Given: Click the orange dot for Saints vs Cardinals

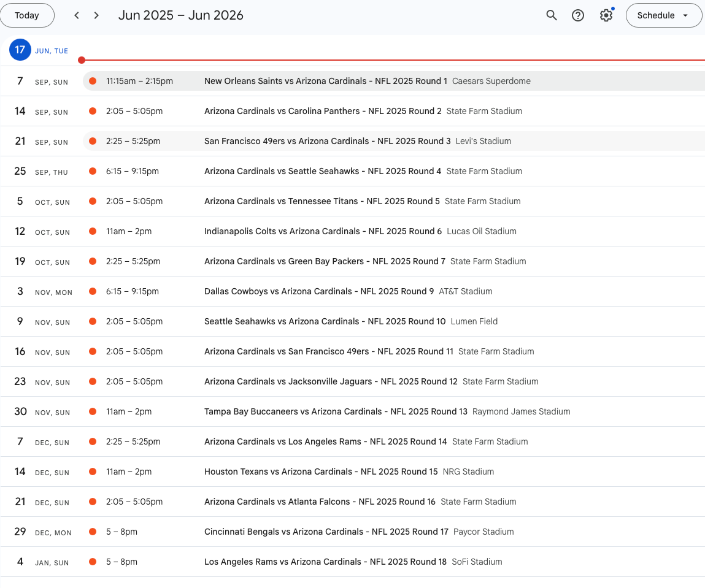Looking at the screenshot, I should pyautogui.click(x=93, y=81).
